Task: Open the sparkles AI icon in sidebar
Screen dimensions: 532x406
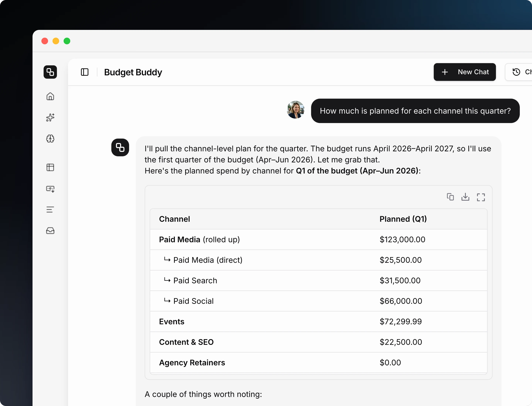Action: click(50, 117)
